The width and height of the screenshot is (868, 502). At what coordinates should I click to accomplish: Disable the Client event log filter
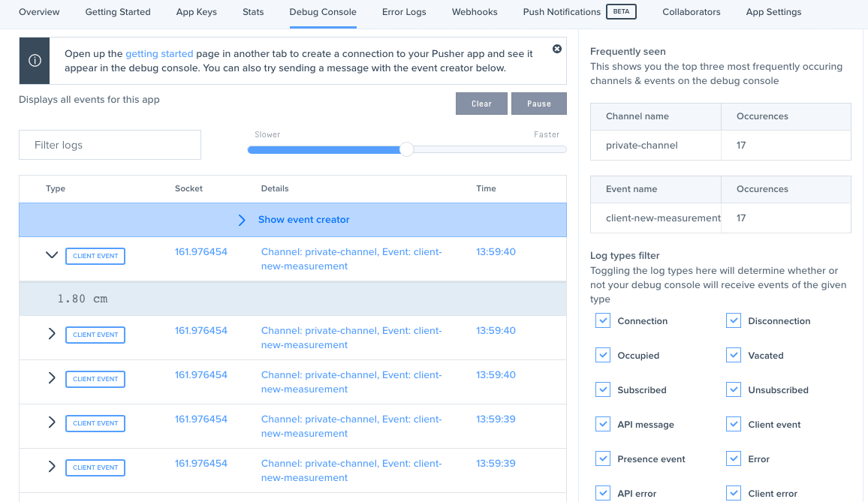pos(734,424)
